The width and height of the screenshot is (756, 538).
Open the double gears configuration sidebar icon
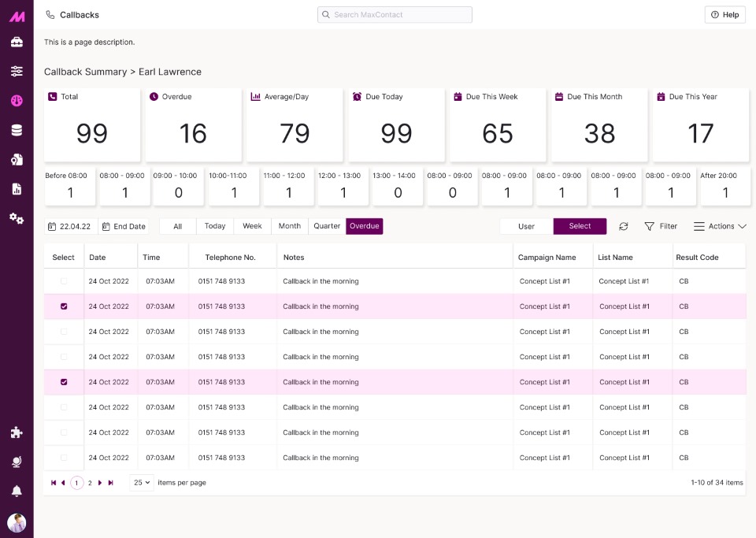(x=17, y=218)
